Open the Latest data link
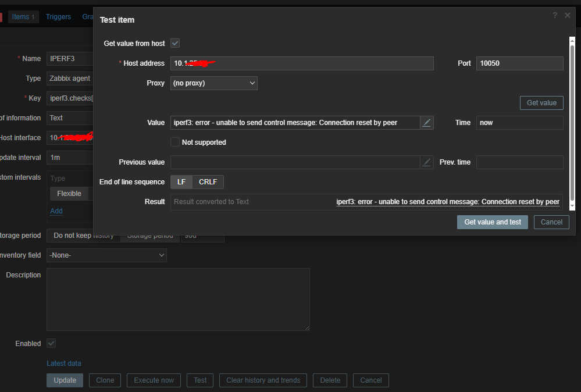The height and width of the screenshot is (392, 581). point(64,364)
